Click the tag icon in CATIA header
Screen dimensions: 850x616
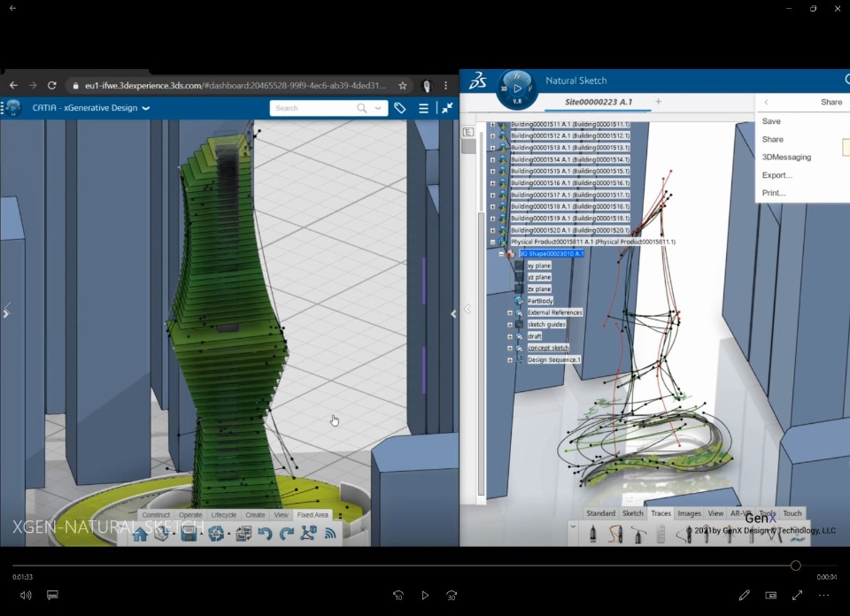click(400, 108)
